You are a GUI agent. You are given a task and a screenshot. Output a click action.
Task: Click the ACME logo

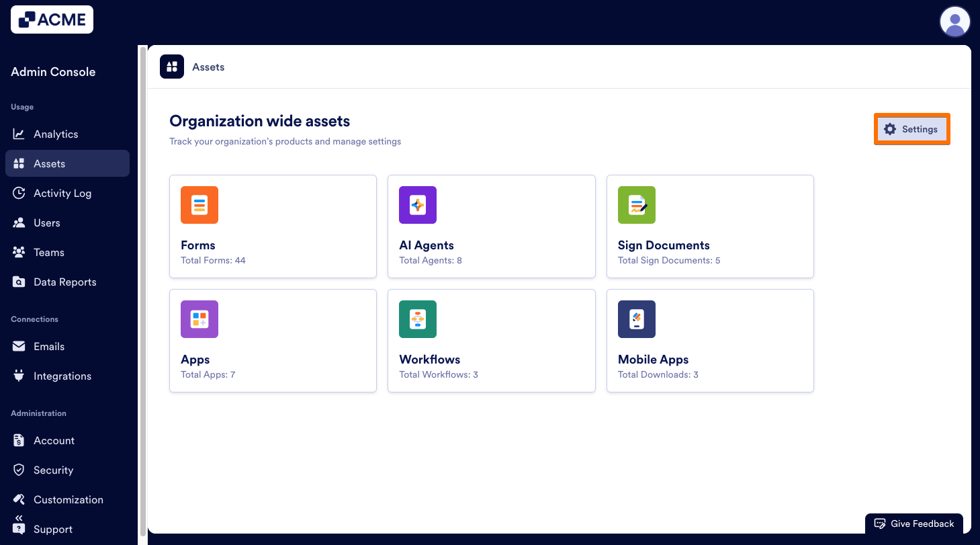[x=52, y=19]
